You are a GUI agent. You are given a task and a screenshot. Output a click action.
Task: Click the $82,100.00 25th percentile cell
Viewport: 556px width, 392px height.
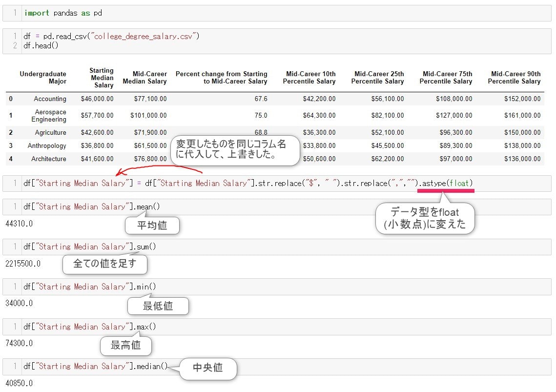(388, 116)
